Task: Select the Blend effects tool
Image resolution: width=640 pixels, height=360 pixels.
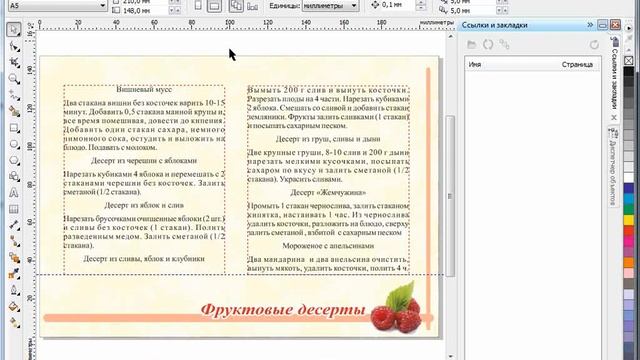Action: coord(13,258)
